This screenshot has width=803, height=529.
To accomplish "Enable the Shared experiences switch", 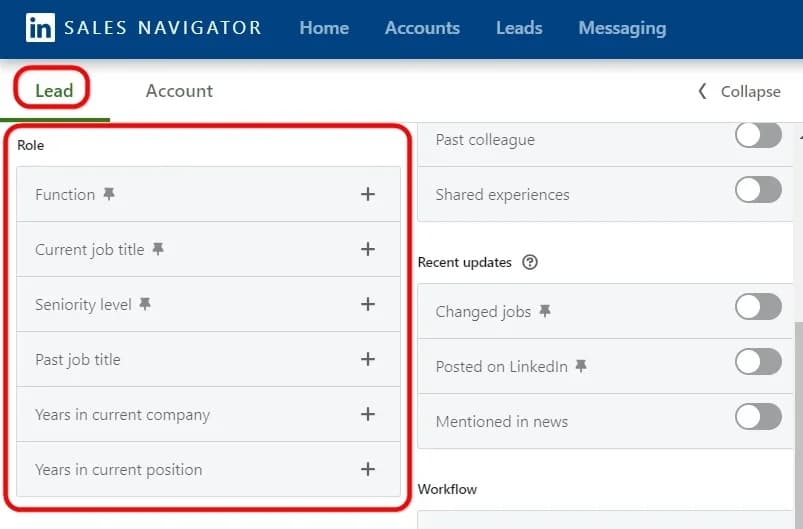I will [758, 189].
